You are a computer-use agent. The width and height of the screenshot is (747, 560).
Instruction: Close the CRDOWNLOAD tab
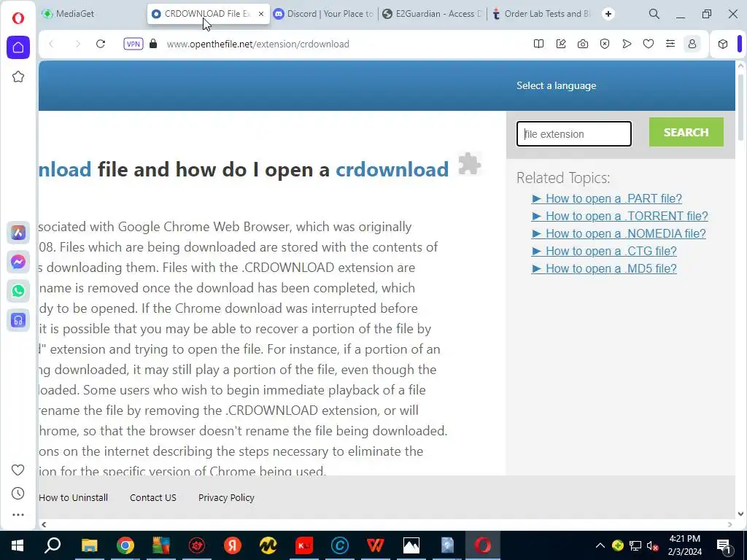(261, 14)
